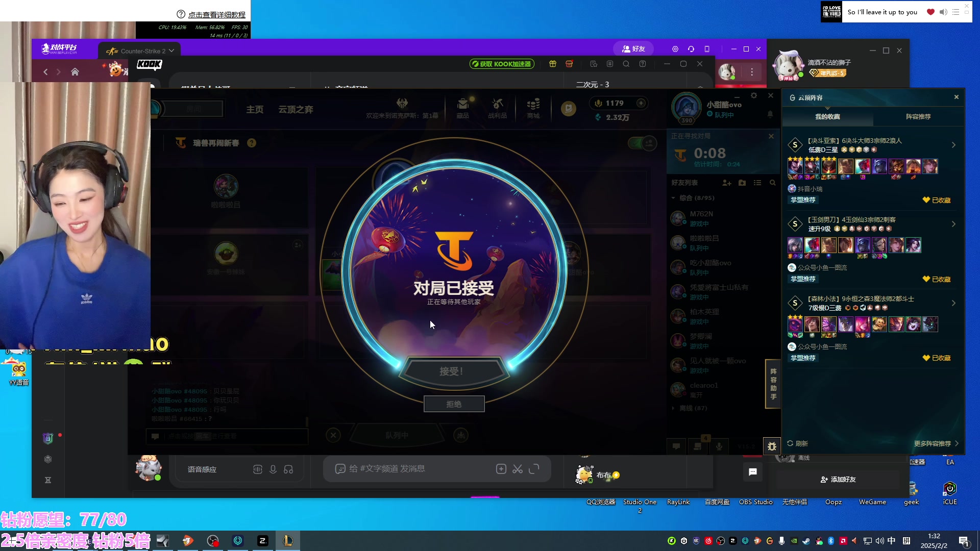
Task: Click the add friend icon in 好友列表
Action: [x=727, y=183]
